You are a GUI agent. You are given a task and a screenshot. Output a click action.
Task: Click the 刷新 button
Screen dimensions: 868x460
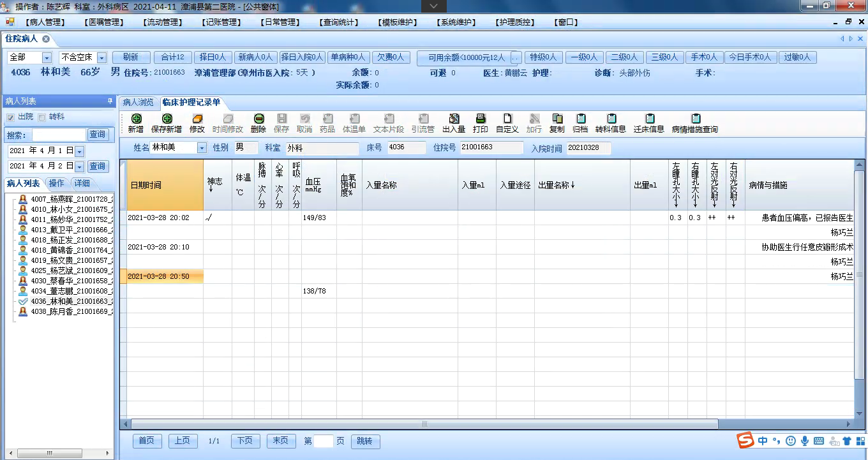click(130, 57)
